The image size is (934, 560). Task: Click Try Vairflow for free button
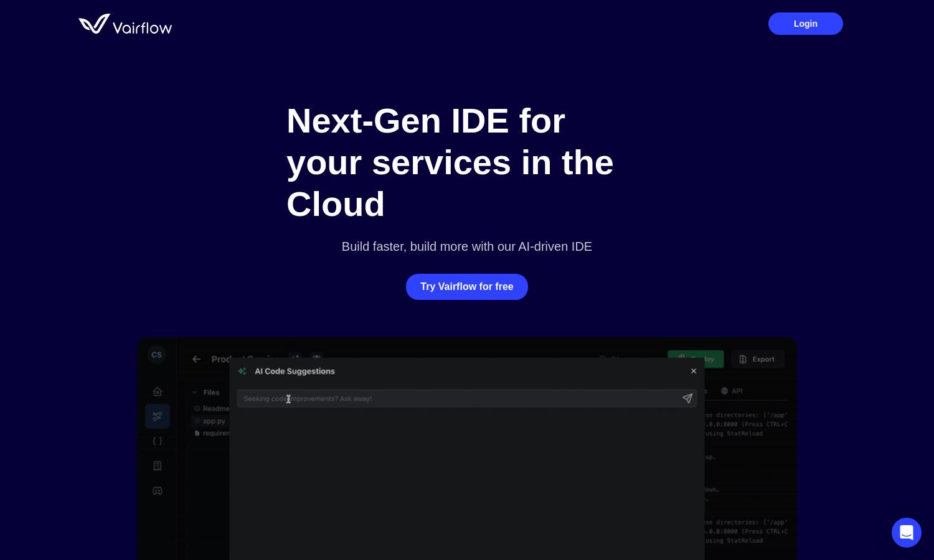(467, 287)
